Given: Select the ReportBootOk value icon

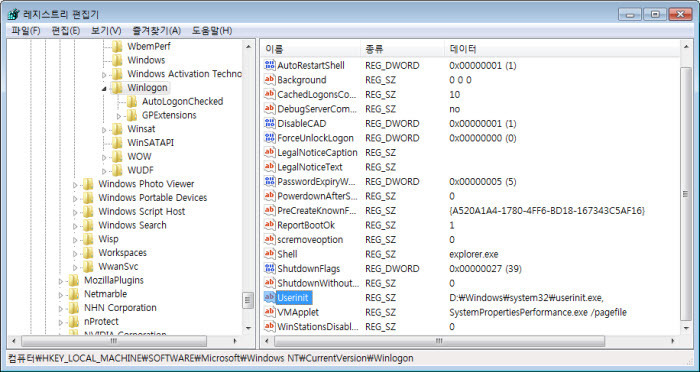Looking at the screenshot, I should pyautogui.click(x=269, y=225).
